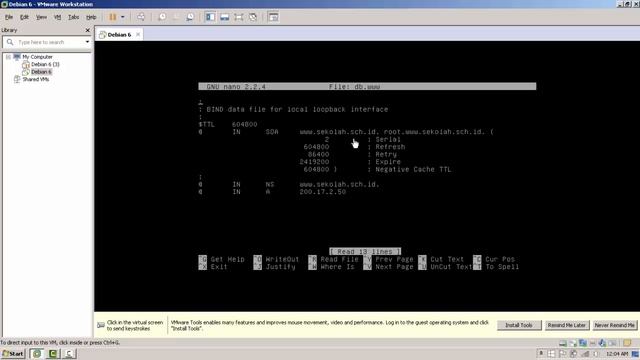Open the Tabs menu
This screenshot has height=360, width=640.
(73, 17)
